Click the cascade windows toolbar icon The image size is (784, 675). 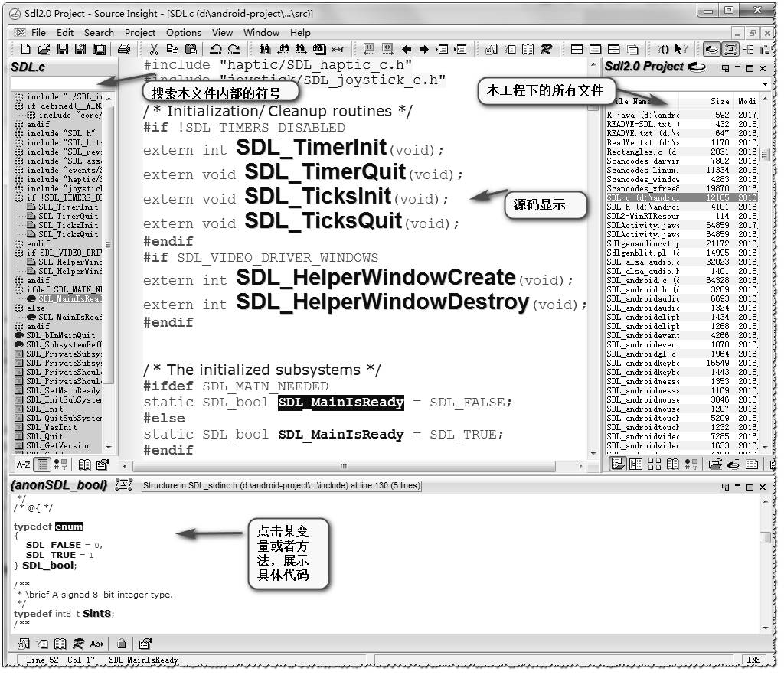click(632, 49)
